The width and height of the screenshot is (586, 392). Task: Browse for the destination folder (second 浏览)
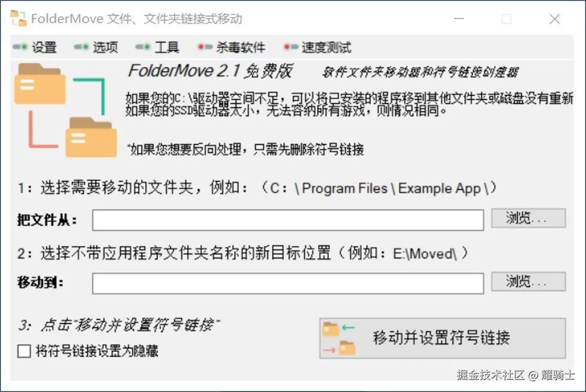(528, 281)
